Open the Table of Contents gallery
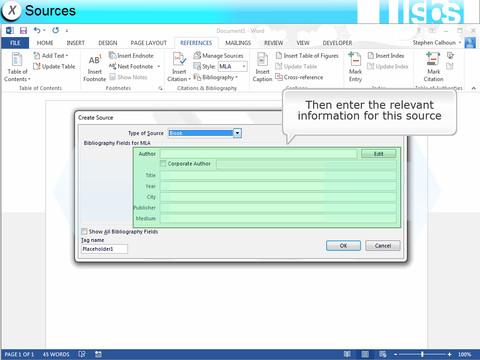 click(17, 67)
